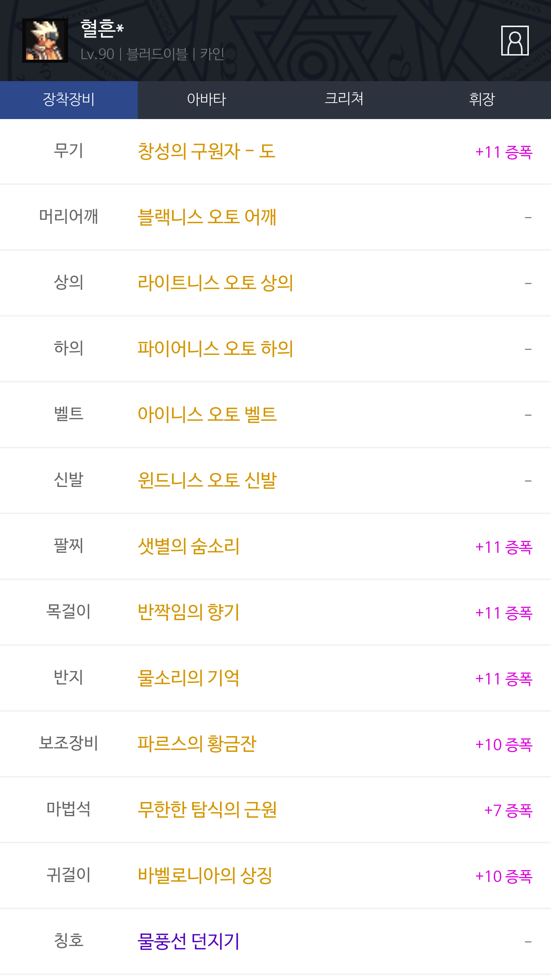Tap 파이어니스 오토 하의 item
The image size is (551, 980).
click(x=215, y=349)
